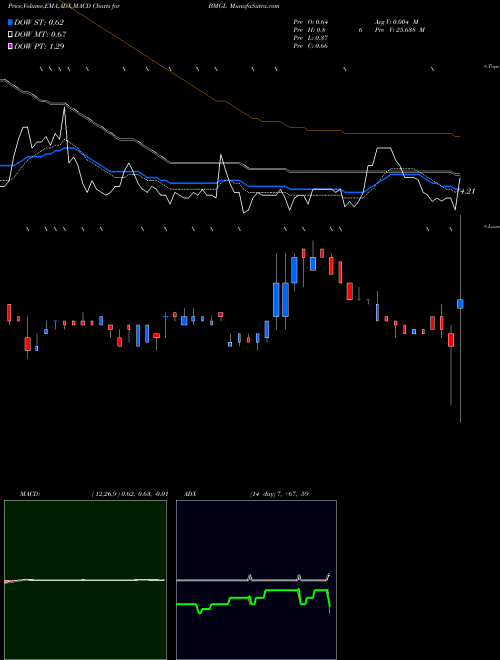Click inside the green MACD indicator panel
This screenshot has height=660, width=500.
(x=85, y=580)
